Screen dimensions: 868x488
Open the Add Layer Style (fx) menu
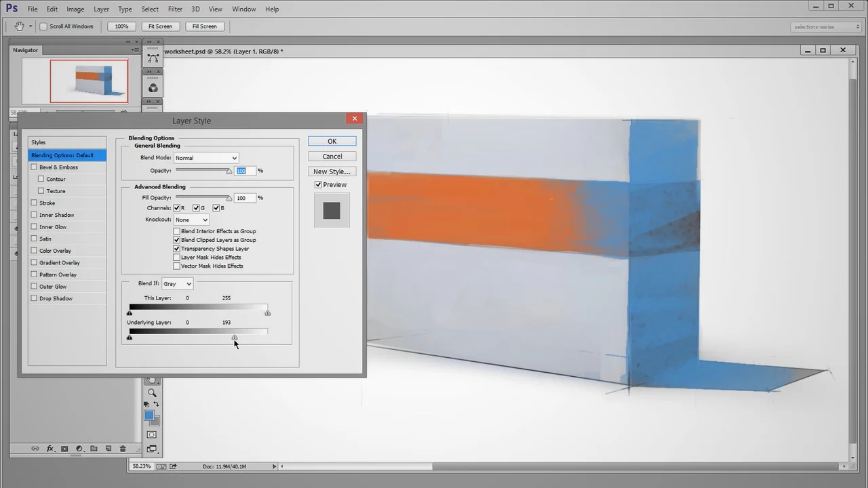coord(50,448)
